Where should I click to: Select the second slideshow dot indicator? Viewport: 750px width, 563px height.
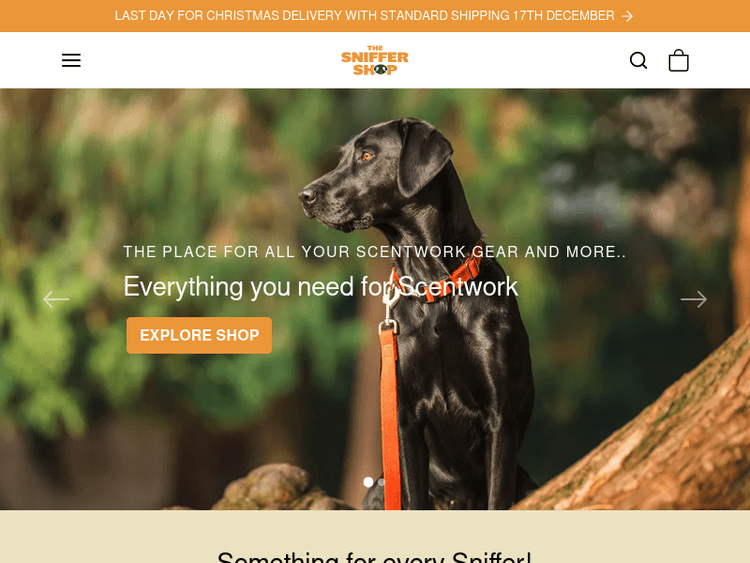coord(381,482)
